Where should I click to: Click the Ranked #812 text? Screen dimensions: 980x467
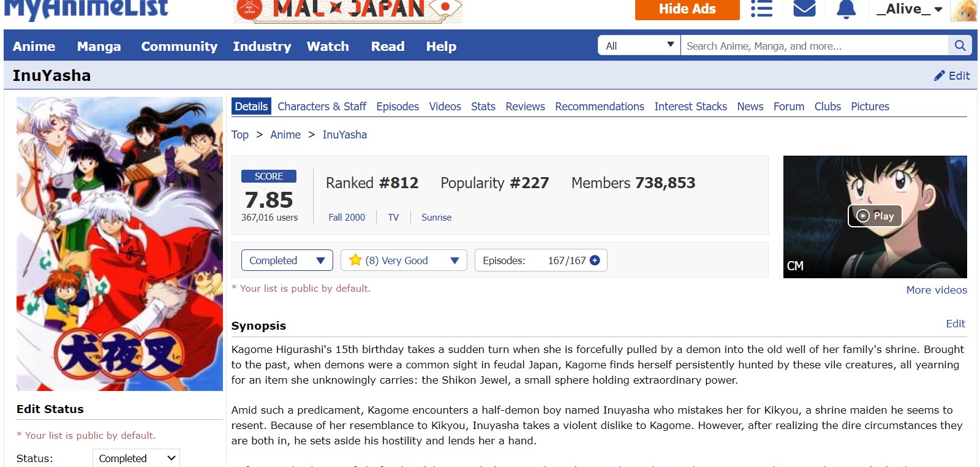372,183
